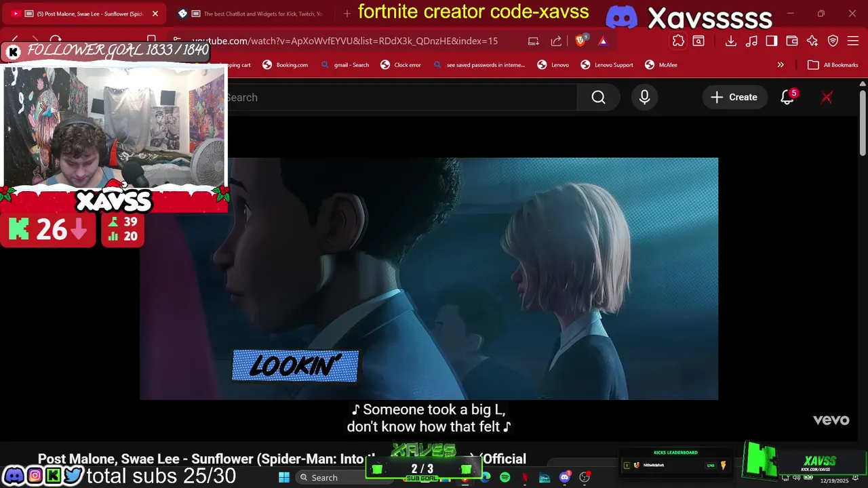This screenshot has height=488, width=868.
Task: Open a new tab with plus button
Action: pyautogui.click(x=347, y=14)
